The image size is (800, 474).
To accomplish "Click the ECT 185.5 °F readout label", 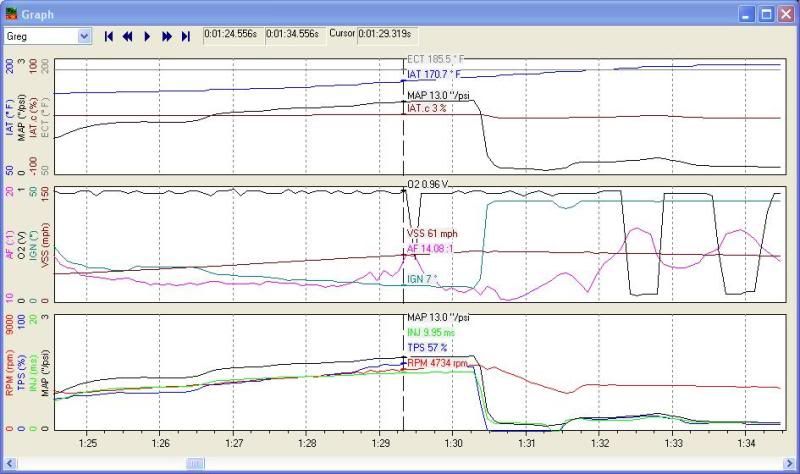I will tap(438, 60).
